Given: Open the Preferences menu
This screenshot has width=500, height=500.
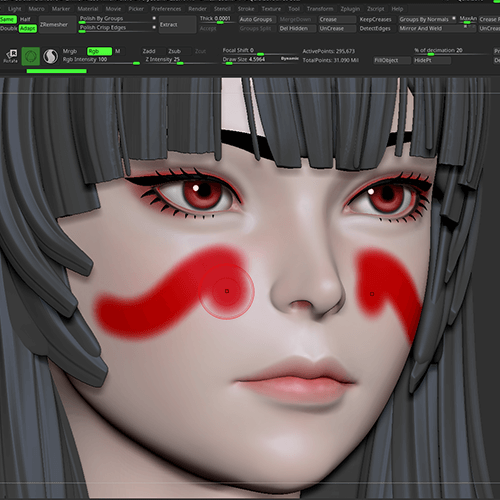Looking at the screenshot, I should pyautogui.click(x=166, y=9).
